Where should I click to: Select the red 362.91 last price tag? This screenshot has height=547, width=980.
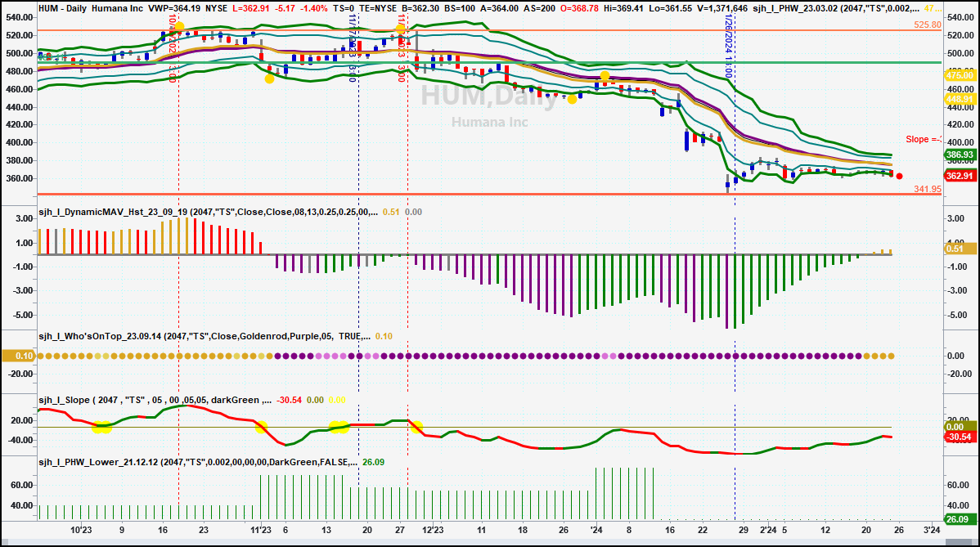pos(960,176)
